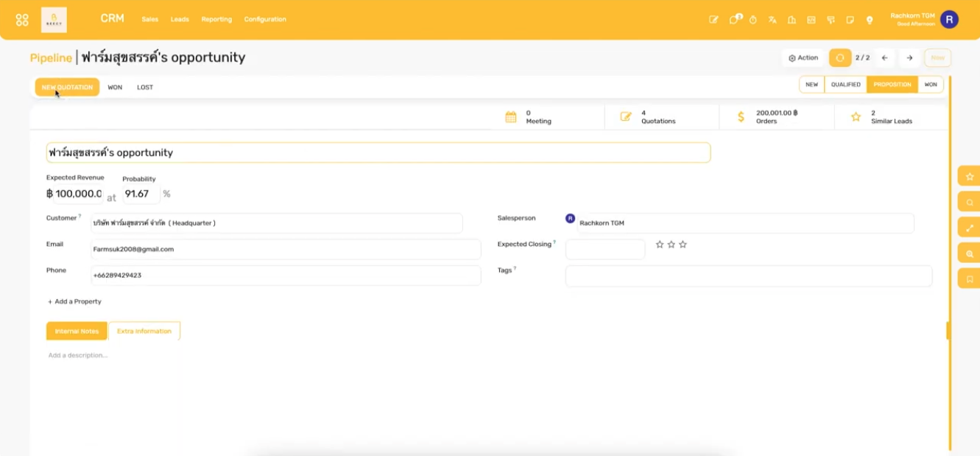Open the Action menu dropdown

[x=802, y=57]
